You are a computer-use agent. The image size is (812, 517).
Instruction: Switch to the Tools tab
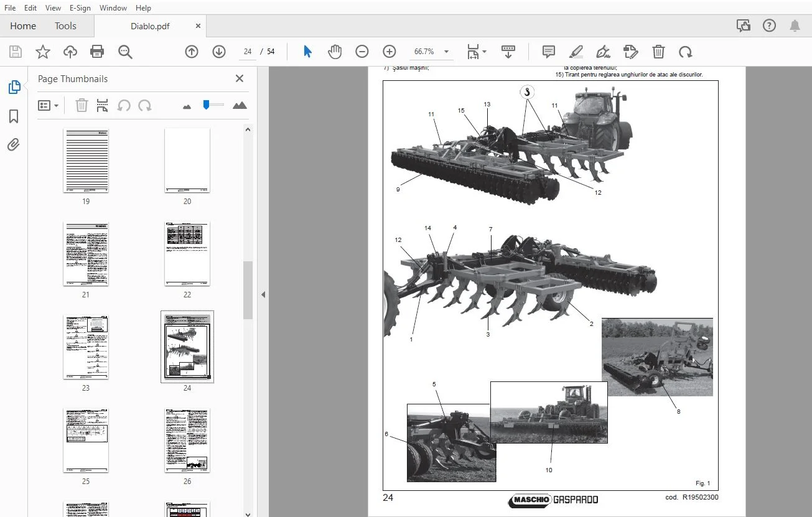65,26
